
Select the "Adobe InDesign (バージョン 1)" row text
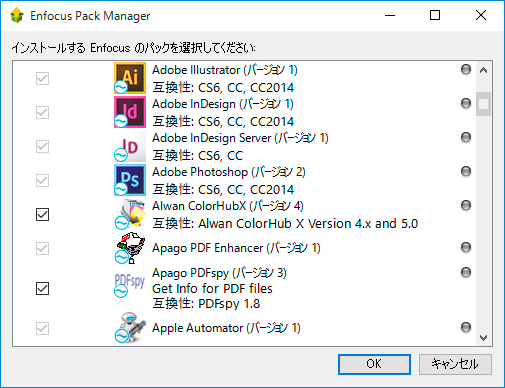click(x=223, y=104)
